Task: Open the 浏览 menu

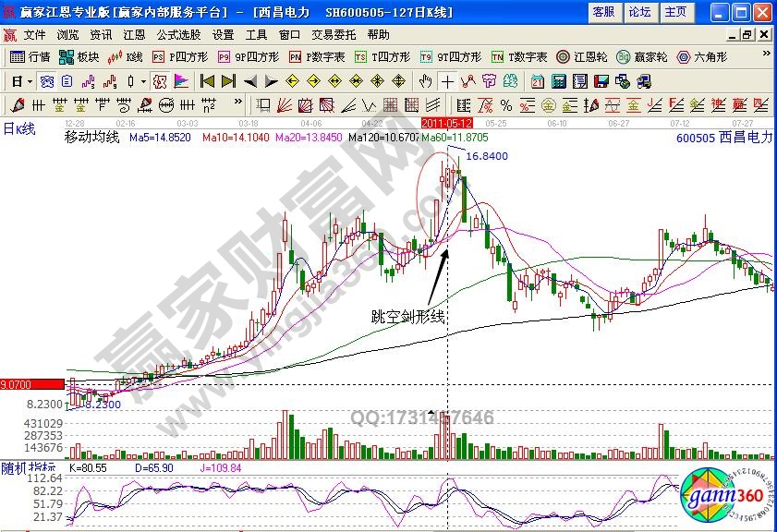Action: pyautogui.click(x=67, y=35)
